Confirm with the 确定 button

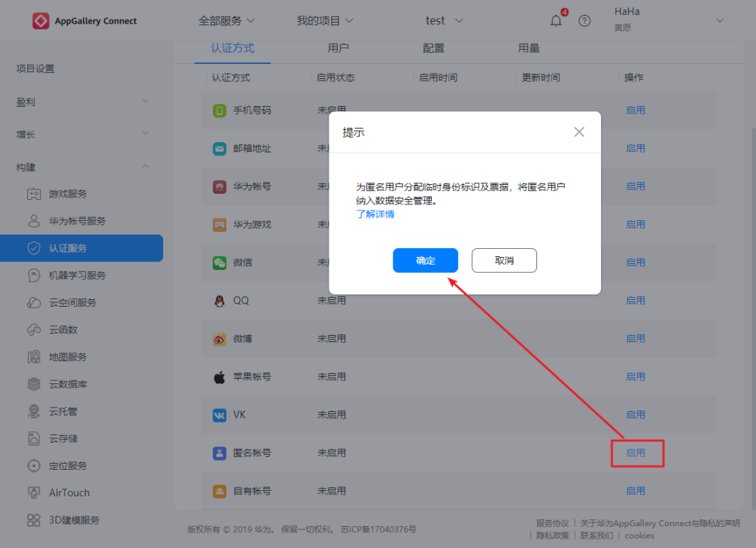click(x=425, y=260)
